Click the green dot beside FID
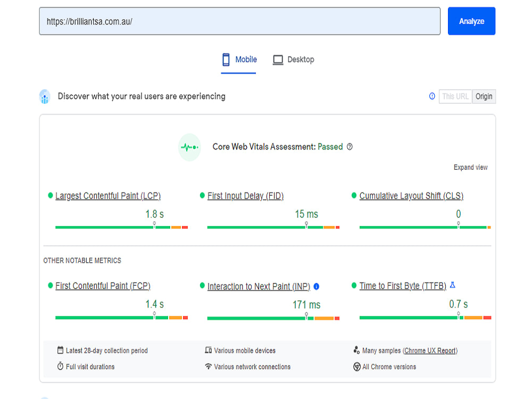The image size is (532, 399). [202, 195]
